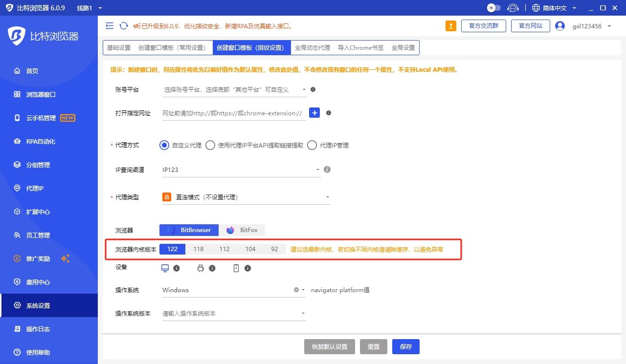Open the 代理类型 dropdown
This screenshot has height=364, width=626.
pyautogui.click(x=246, y=197)
